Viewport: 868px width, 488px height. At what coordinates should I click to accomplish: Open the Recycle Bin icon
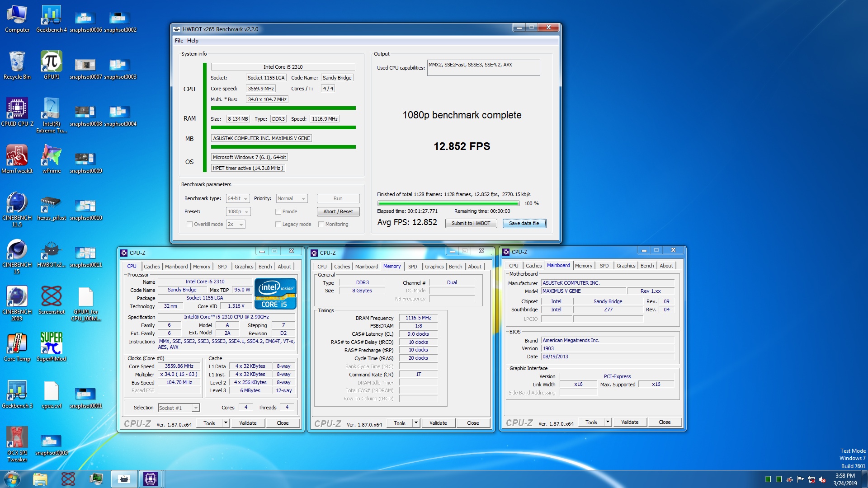17,66
